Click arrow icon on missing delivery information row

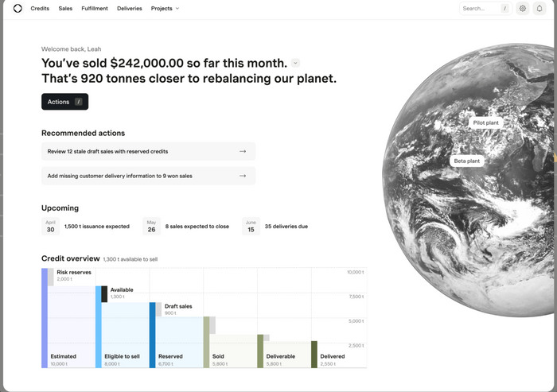(x=243, y=176)
